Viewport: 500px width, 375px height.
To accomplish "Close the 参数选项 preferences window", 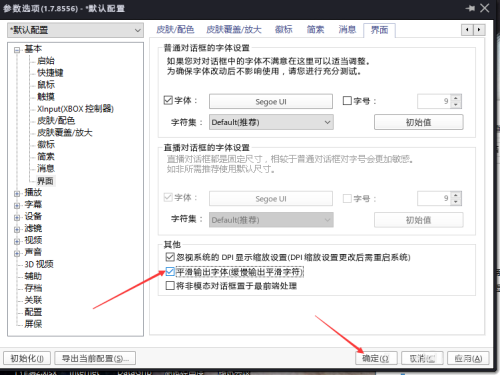I will tap(485, 8).
